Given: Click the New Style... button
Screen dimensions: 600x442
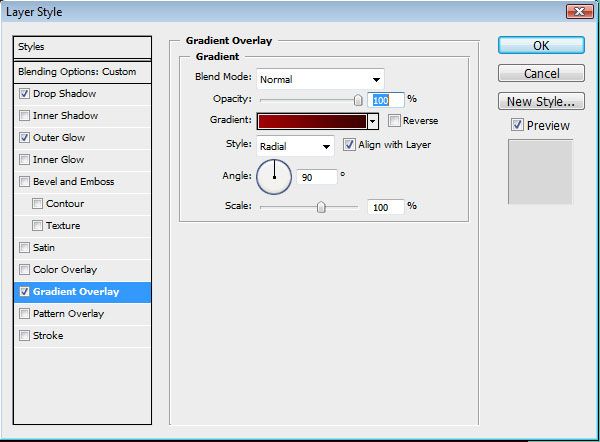Looking at the screenshot, I should pyautogui.click(x=541, y=101).
